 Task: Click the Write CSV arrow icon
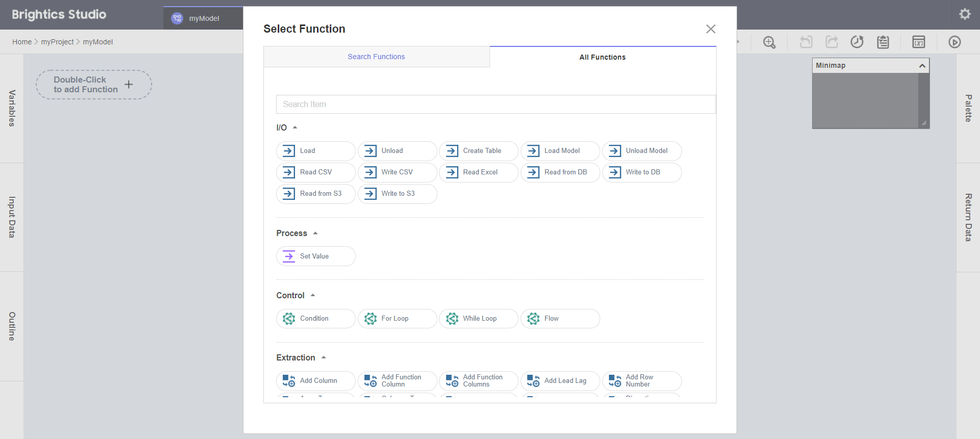(371, 172)
